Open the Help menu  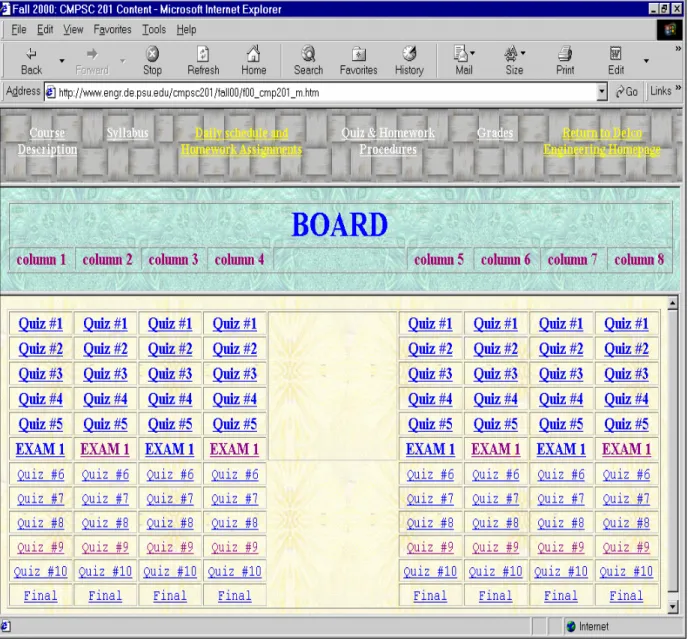click(x=186, y=29)
